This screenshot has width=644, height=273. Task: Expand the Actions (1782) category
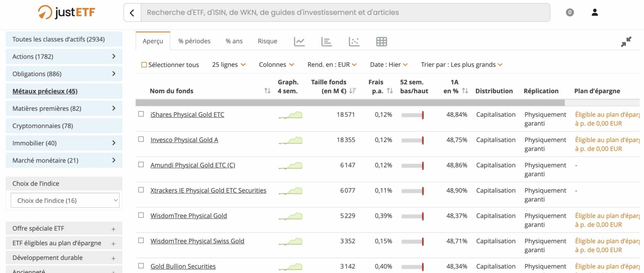coord(64,57)
